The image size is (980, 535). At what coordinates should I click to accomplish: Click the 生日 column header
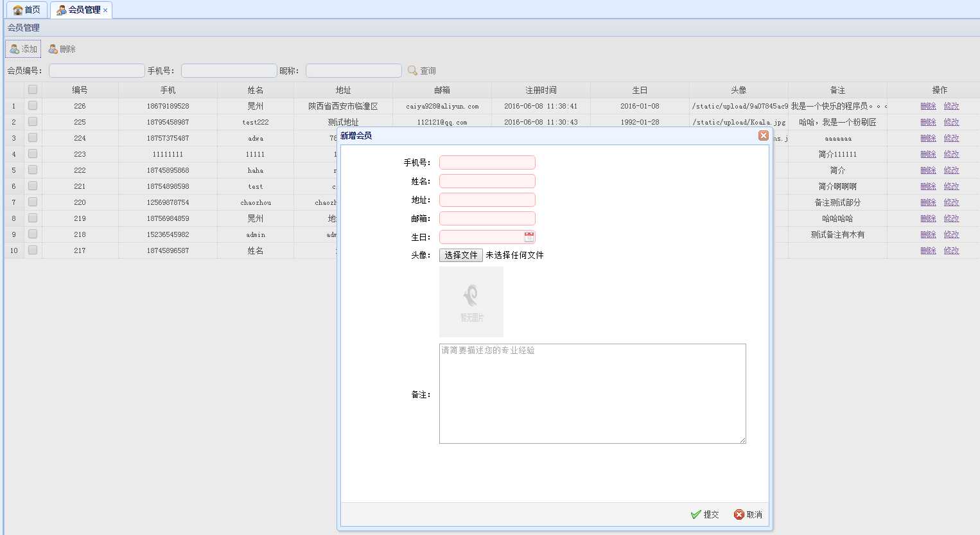tap(640, 90)
